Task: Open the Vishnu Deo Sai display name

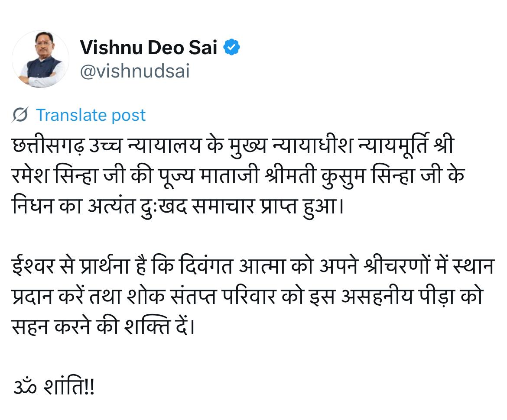Action: 148,48
